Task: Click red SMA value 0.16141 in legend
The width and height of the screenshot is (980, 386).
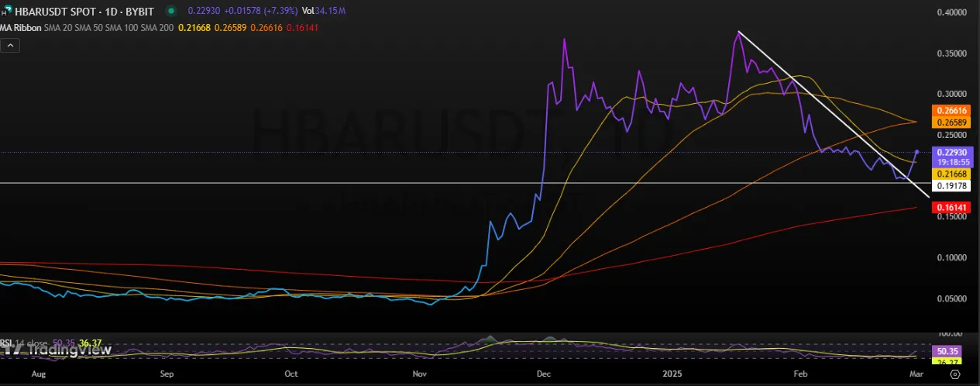Action: coord(301,28)
